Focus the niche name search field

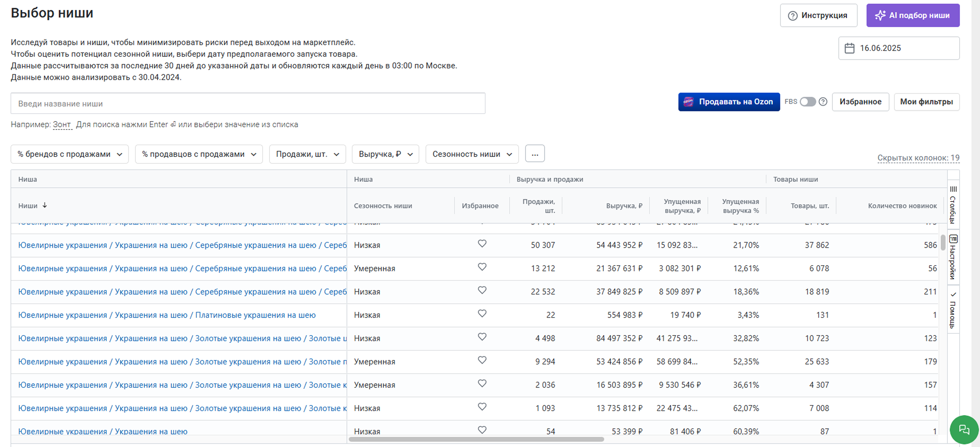click(248, 103)
